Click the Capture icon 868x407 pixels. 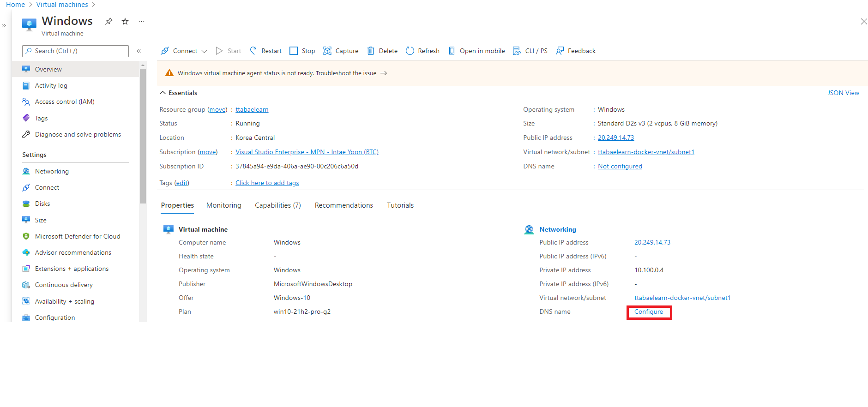[327, 51]
